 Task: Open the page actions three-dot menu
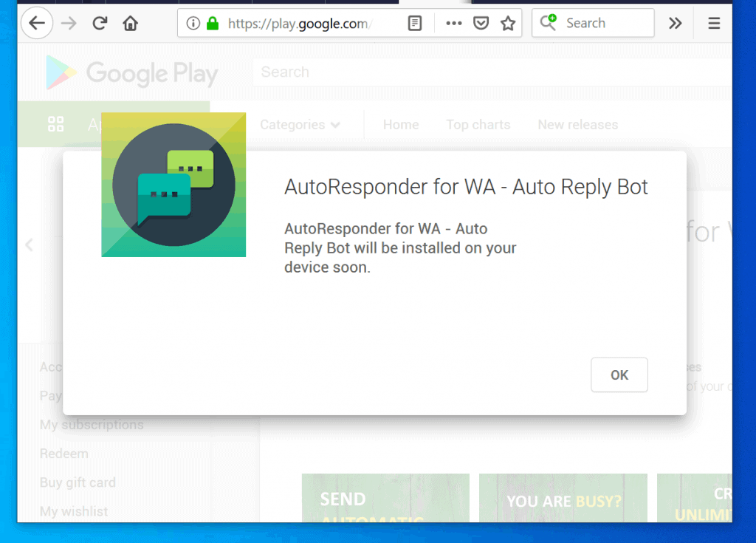(454, 23)
